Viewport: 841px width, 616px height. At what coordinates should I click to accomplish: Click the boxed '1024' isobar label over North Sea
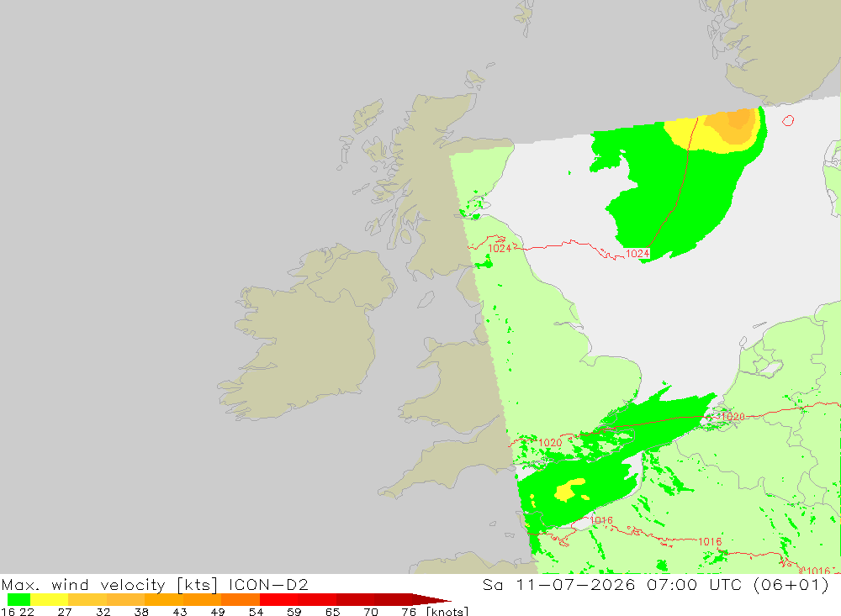pos(637,254)
